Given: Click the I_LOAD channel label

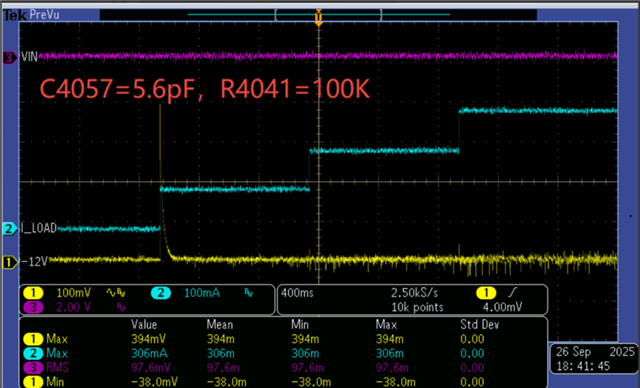Looking at the screenshot, I should pyautogui.click(x=39, y=228).
